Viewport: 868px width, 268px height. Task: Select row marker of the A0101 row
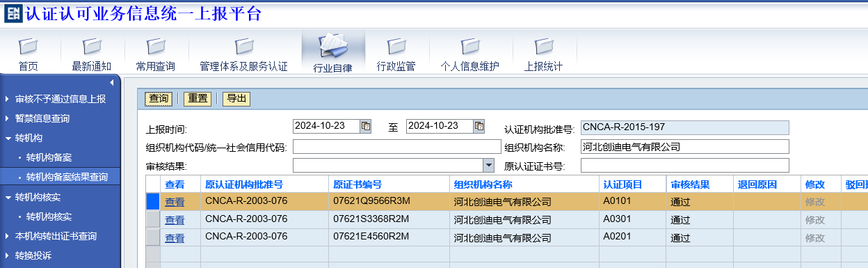pyautogui.click(x=153, y=201)
